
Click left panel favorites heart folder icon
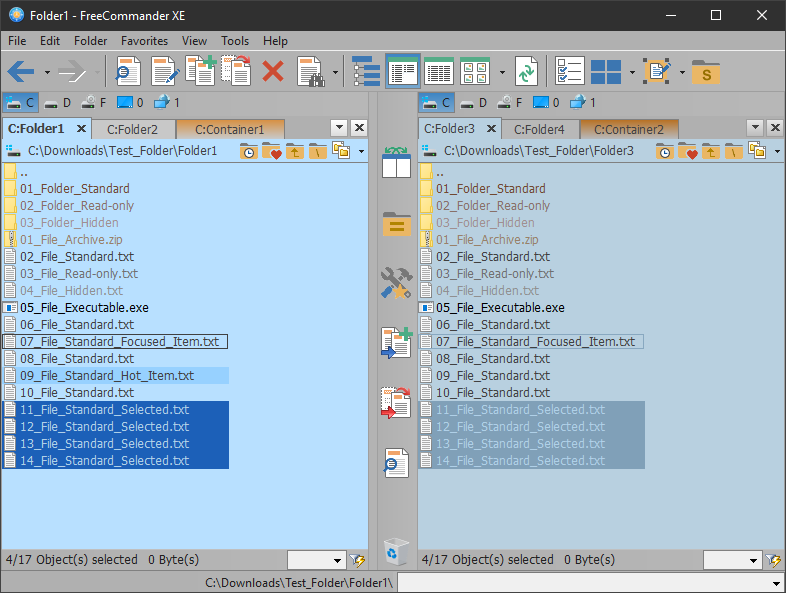(272, 151)
